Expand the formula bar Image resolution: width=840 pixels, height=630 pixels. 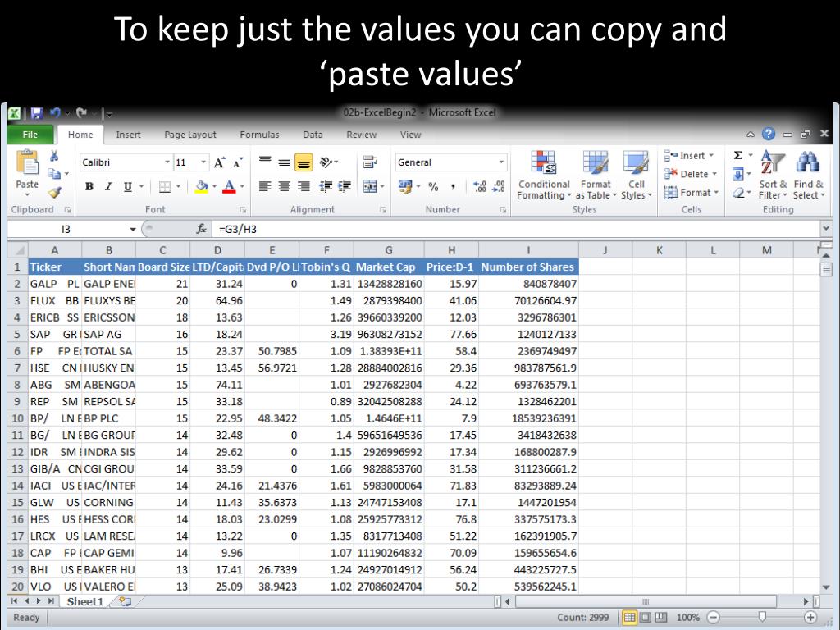click(x=826, y=229)
